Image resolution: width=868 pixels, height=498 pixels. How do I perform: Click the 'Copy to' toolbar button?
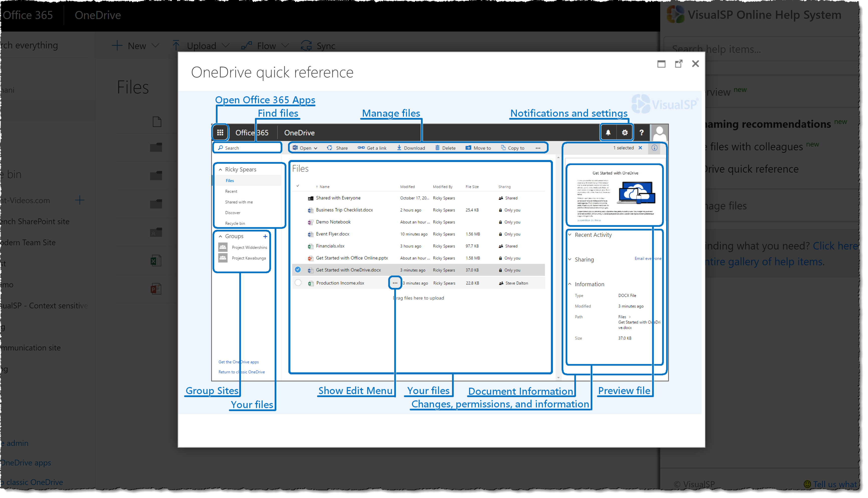pyautogui.click(x=513, y=149)
